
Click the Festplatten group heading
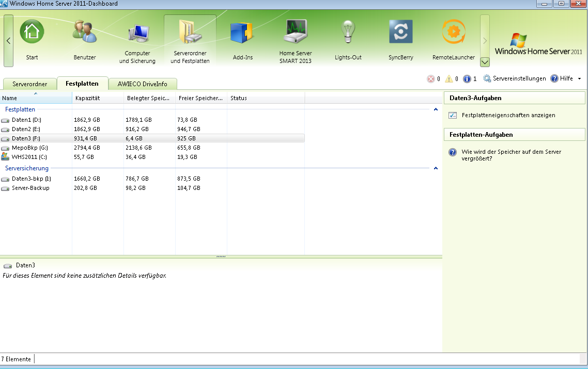click(20, 109)
